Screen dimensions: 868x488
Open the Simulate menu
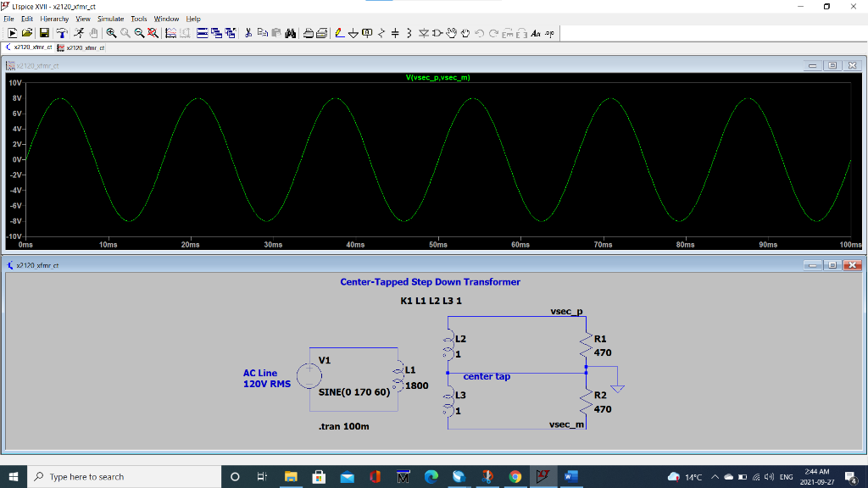[x=110, y=19]
